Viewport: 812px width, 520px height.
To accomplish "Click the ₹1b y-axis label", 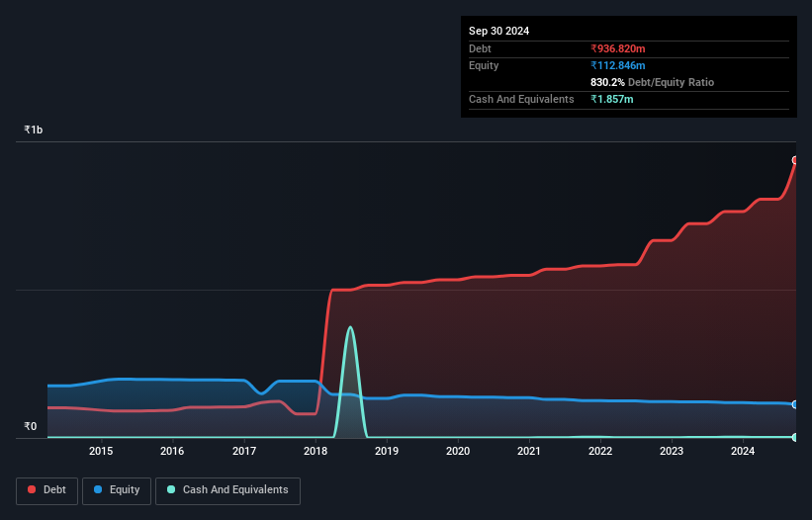I will pos(34,130).
